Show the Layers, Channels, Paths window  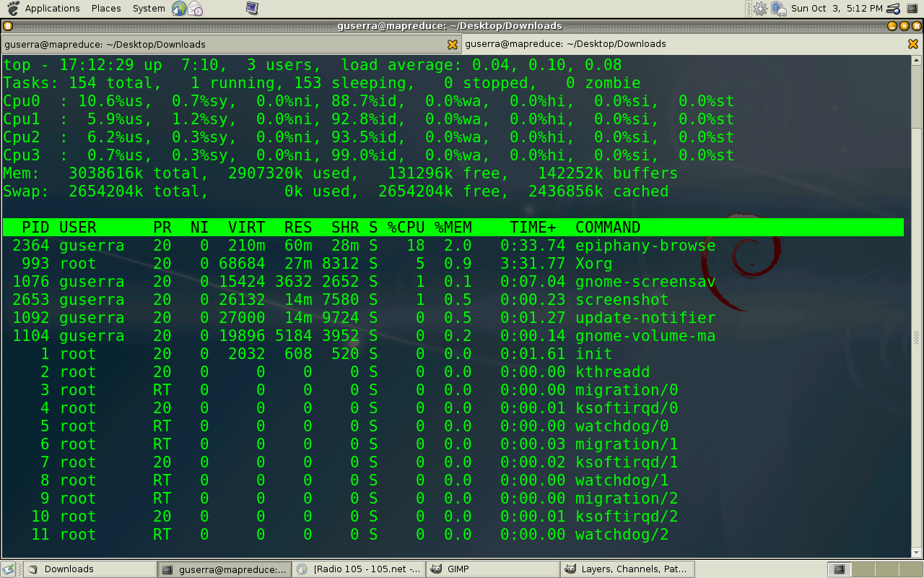(627, 569)
